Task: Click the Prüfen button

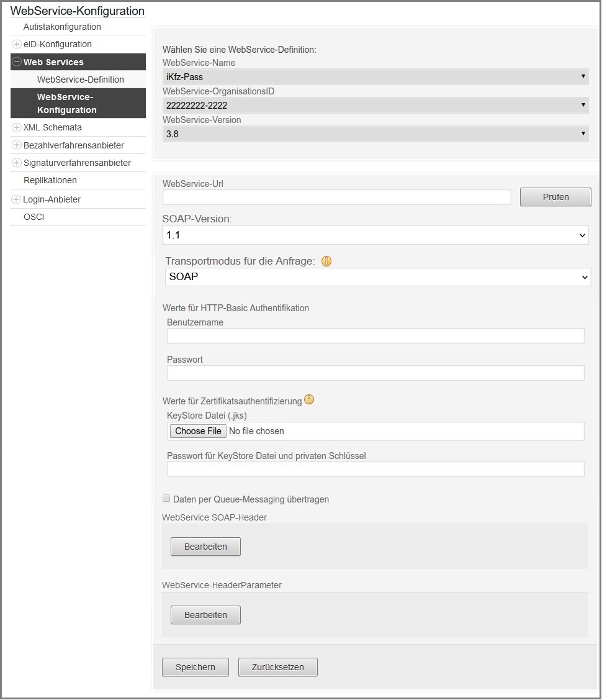Action: click(555, 197)
